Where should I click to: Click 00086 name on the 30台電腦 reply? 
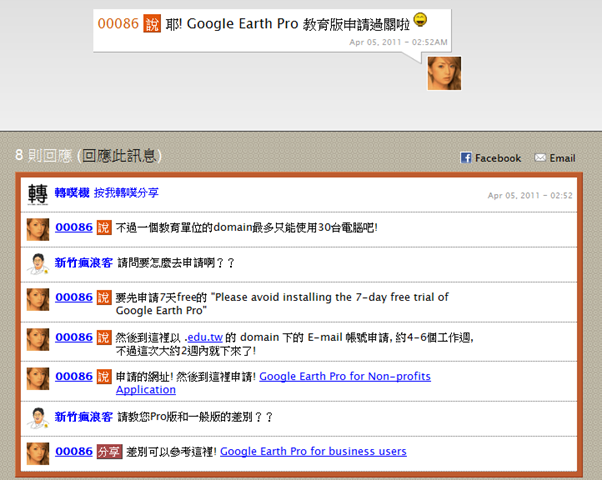[x=74, y=227]
